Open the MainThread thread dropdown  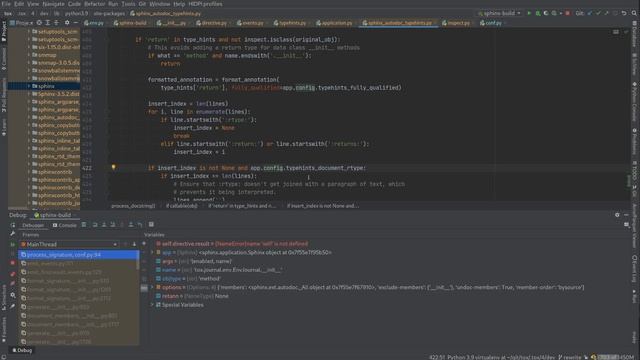(x=69, y=244)
